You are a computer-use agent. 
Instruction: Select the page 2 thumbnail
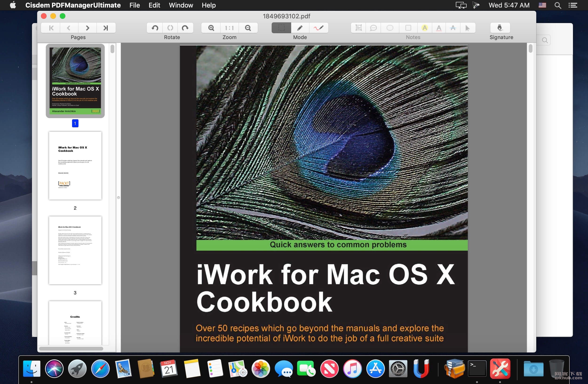point(75,166)
